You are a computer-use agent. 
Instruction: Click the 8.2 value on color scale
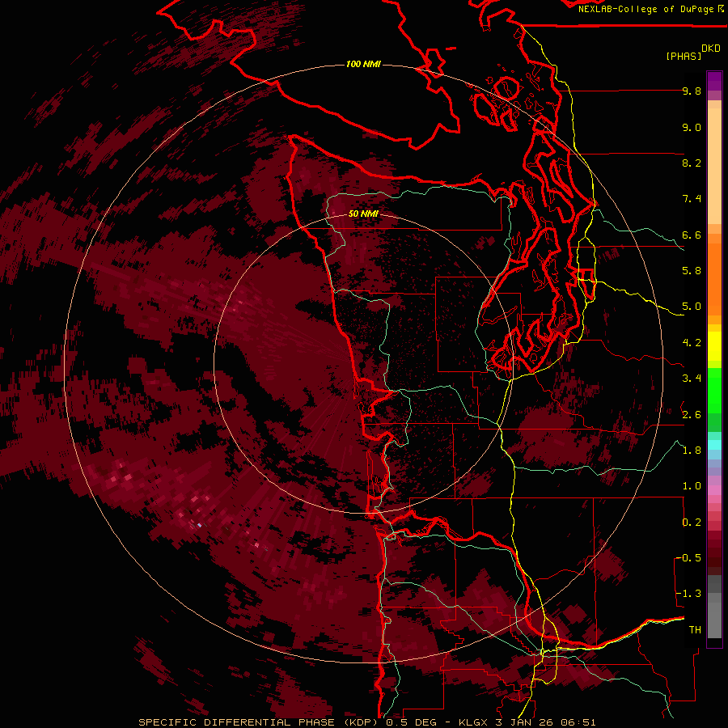tap(692, 163)
